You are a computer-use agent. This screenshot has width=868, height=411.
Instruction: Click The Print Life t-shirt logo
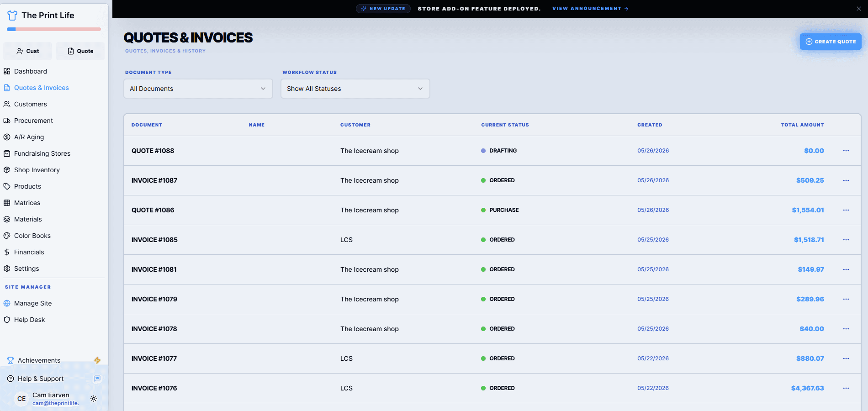pyautogui.click(x=12, y=16)
